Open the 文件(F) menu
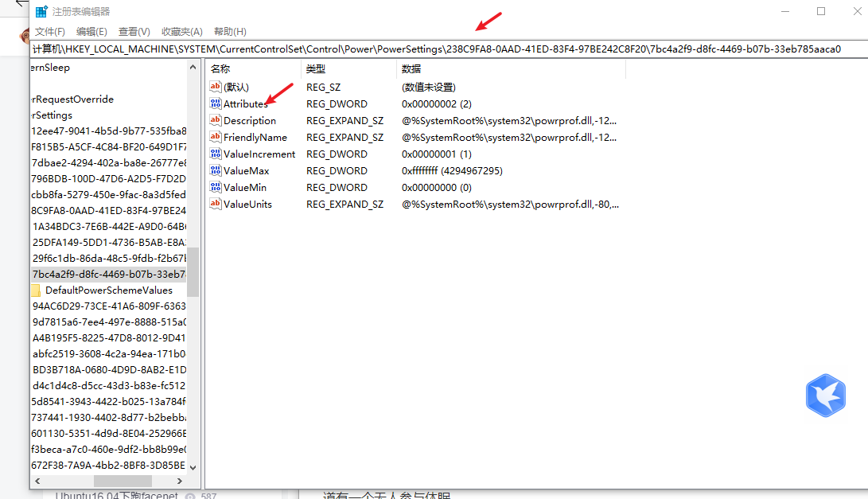 50,32
